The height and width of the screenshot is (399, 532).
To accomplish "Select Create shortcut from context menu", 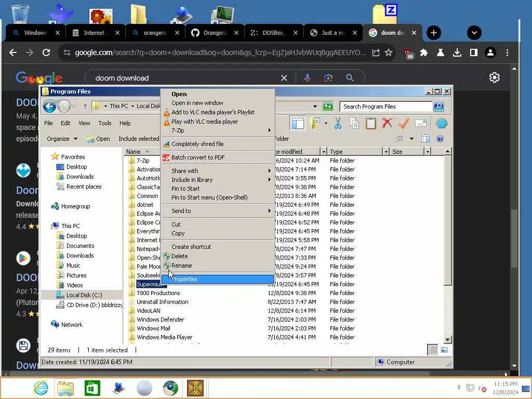I will click(191, 247).
